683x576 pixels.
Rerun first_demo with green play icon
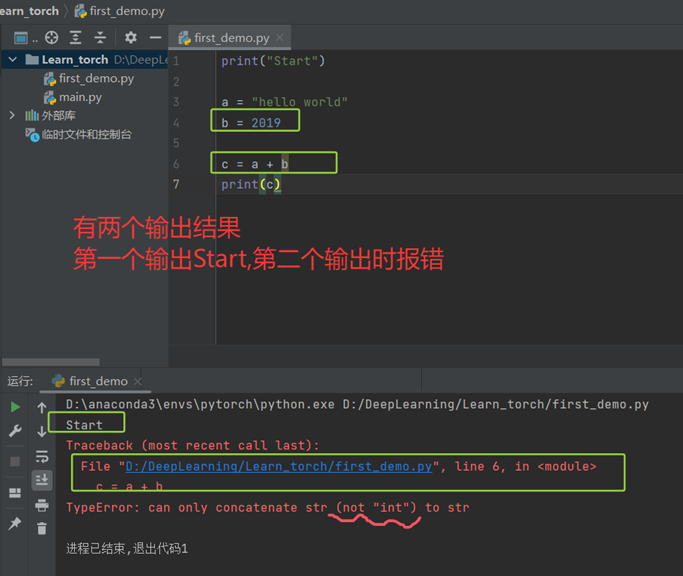[15, 407]
